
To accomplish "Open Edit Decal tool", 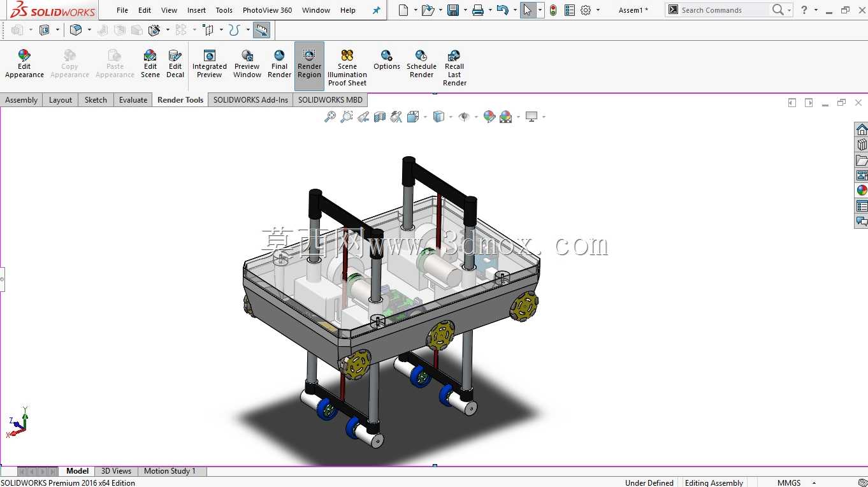I will pyautogui.click(x=175, y=64).
